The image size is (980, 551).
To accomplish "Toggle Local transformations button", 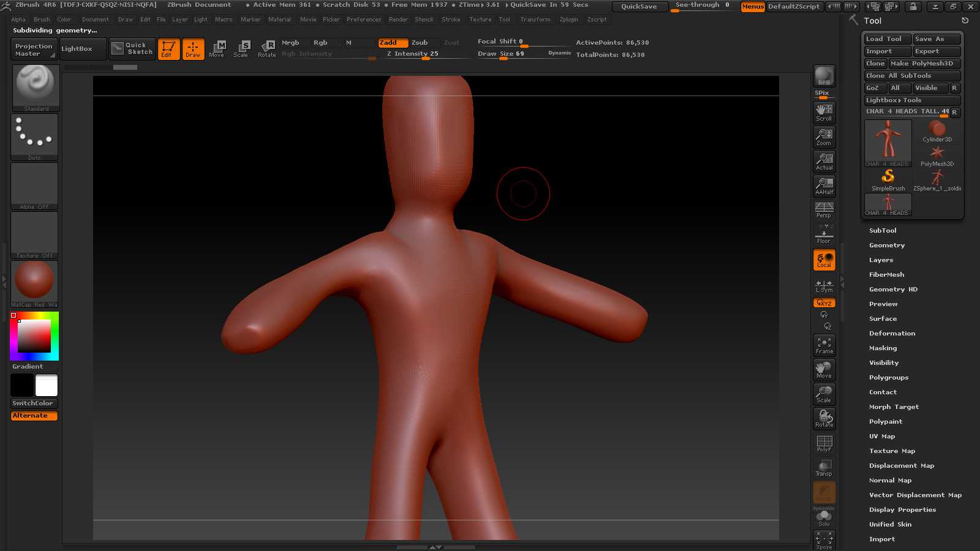I will click(824, 260).
